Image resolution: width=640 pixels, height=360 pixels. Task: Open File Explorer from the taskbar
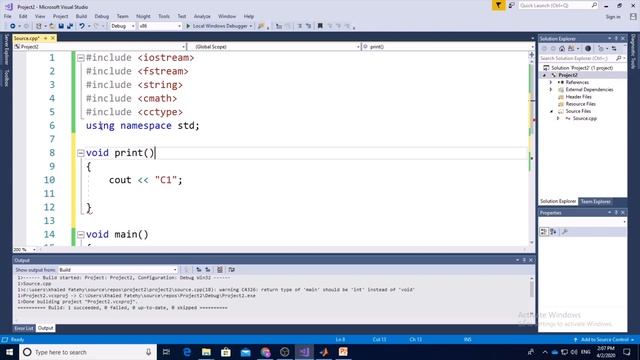click(x=206, y=352)
